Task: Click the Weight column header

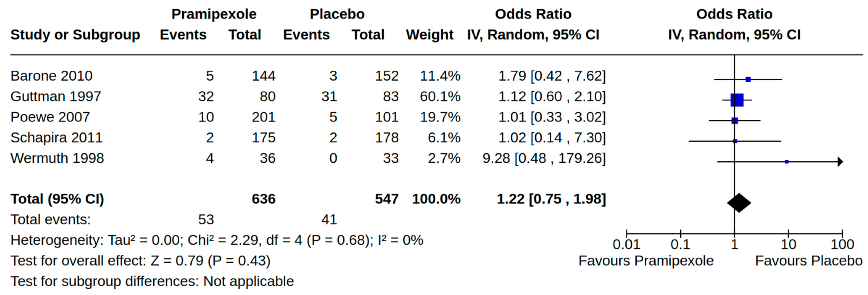Action: click(430, 35)
